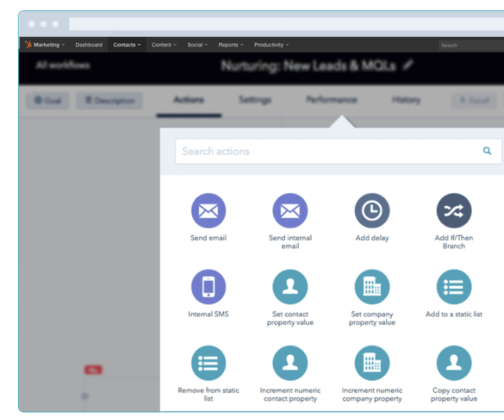Choose Increment numeric contact property icon
The width and height of the screenshot is (504, 420).
coord(290,363)
